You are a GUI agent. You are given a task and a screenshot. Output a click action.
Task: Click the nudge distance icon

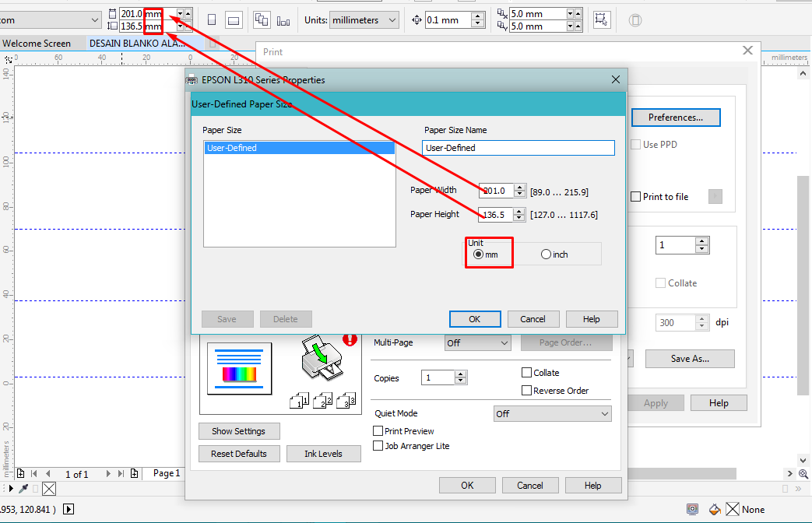pyautogui.click(x=417, y=20)
